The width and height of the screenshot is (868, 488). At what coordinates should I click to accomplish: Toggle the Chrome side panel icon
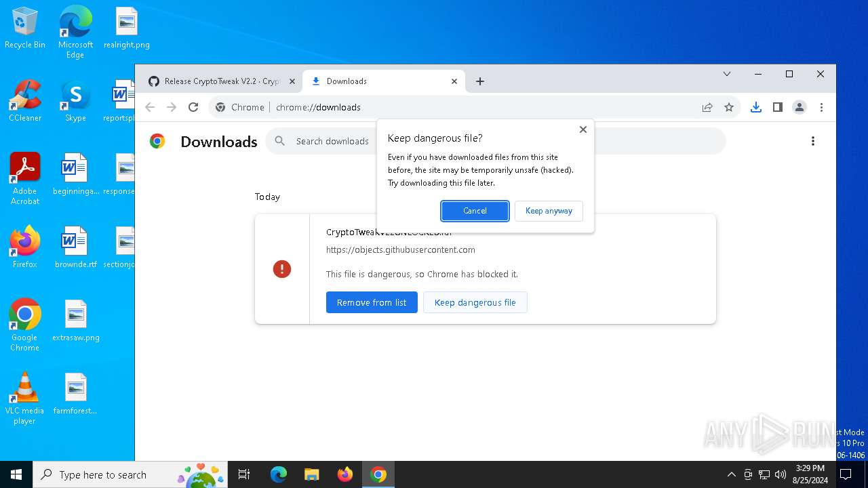[x=778, y=107]
